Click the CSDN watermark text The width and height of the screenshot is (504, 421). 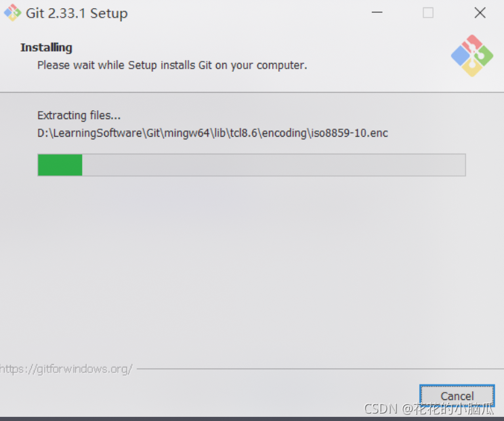pyautogui.click(x=428, y=409)
